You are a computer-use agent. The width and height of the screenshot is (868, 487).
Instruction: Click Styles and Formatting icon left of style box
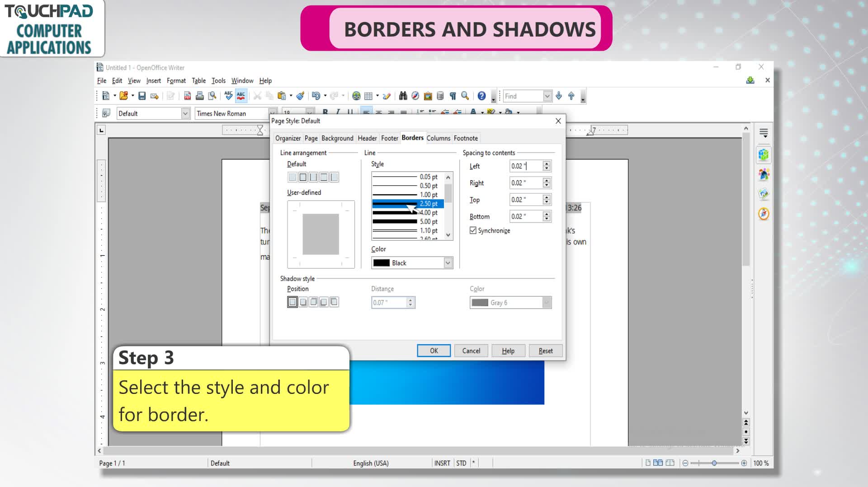[x=106, y=113]
